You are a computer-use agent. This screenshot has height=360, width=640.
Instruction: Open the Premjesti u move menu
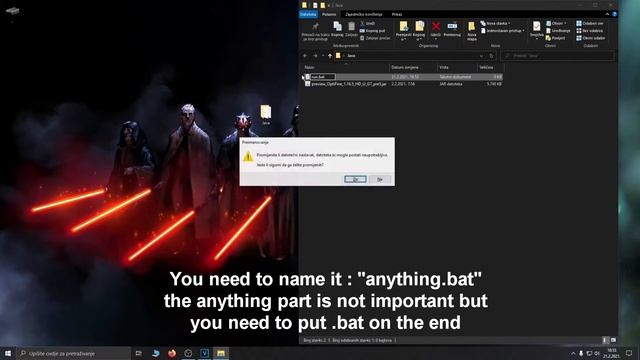pos(403,31)
